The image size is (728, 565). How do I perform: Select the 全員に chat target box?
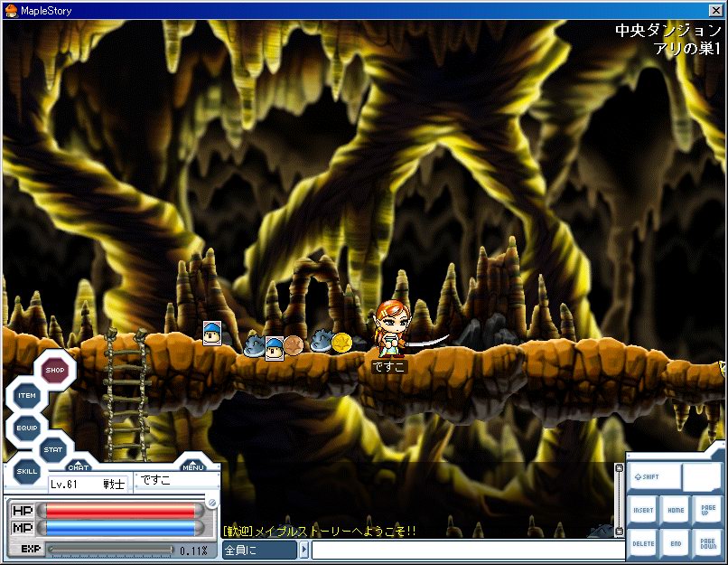point(259,550)
